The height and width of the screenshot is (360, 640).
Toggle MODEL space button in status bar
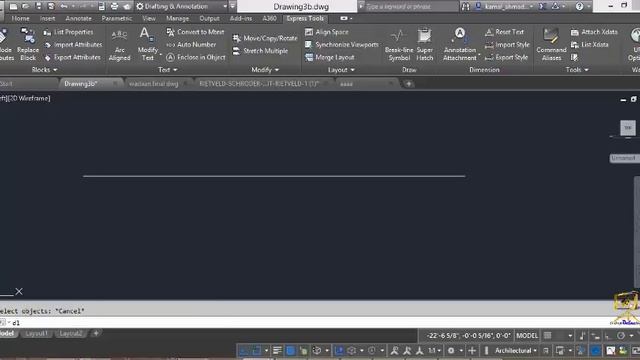[527, 336]
